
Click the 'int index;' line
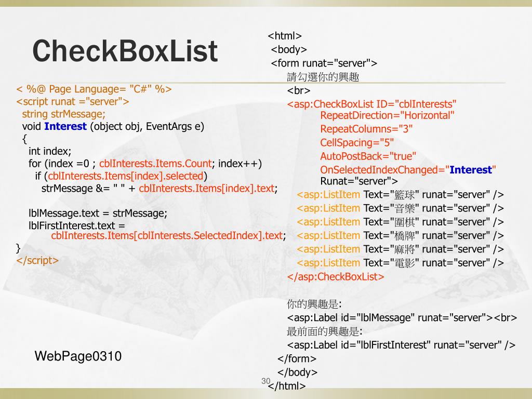pyautogui.click(x=50, y=151)
